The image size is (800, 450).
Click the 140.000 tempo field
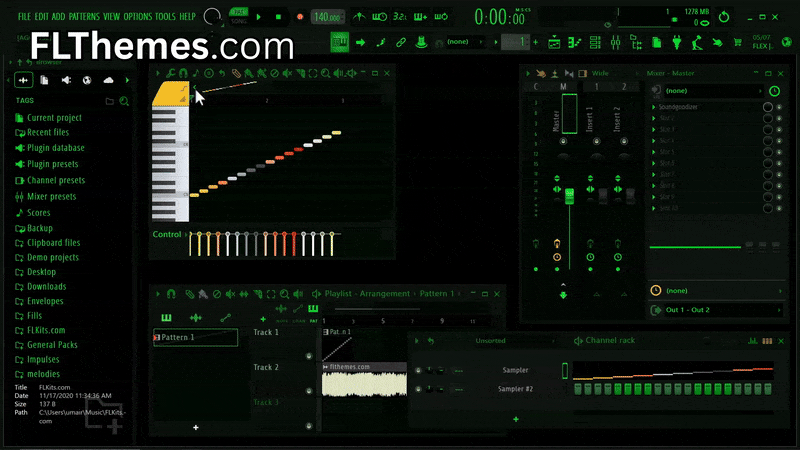point(327,17)
